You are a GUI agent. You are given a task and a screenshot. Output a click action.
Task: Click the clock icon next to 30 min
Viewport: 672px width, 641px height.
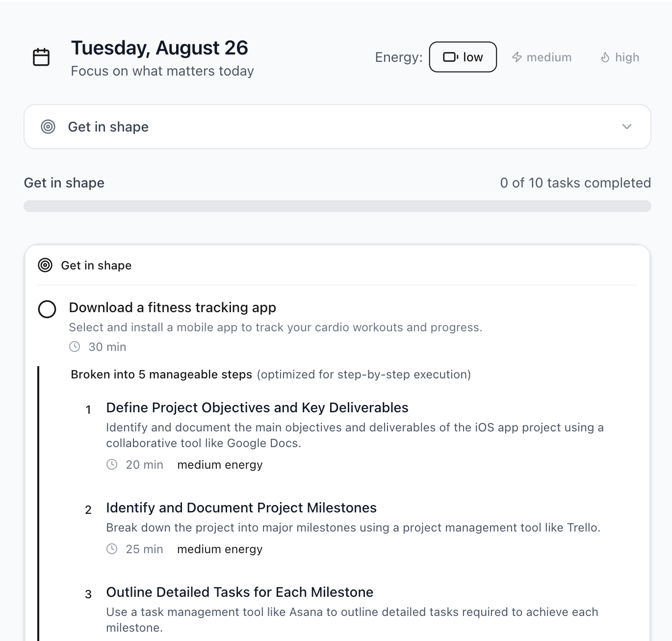(75, 347)
